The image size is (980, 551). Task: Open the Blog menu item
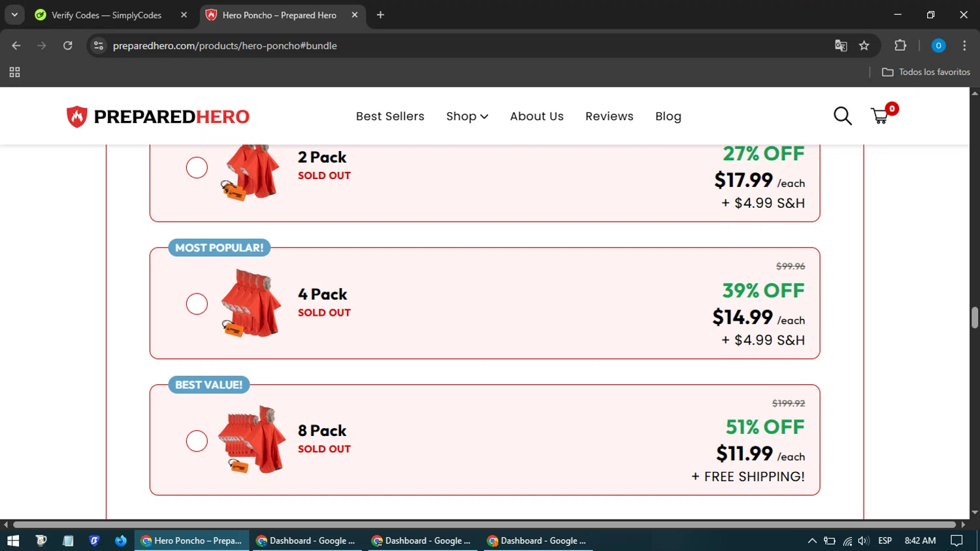point(668,116)
